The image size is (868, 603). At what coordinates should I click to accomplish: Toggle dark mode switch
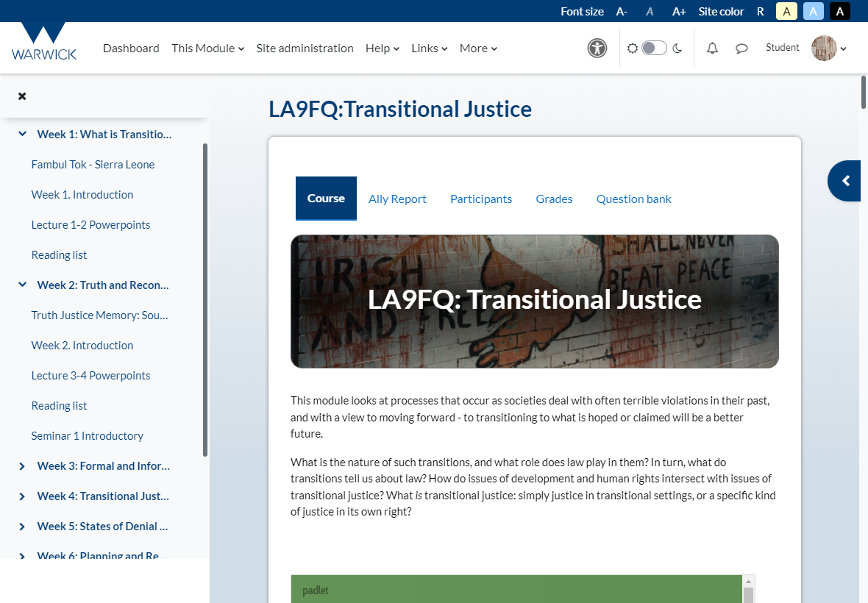coord(654,49)
